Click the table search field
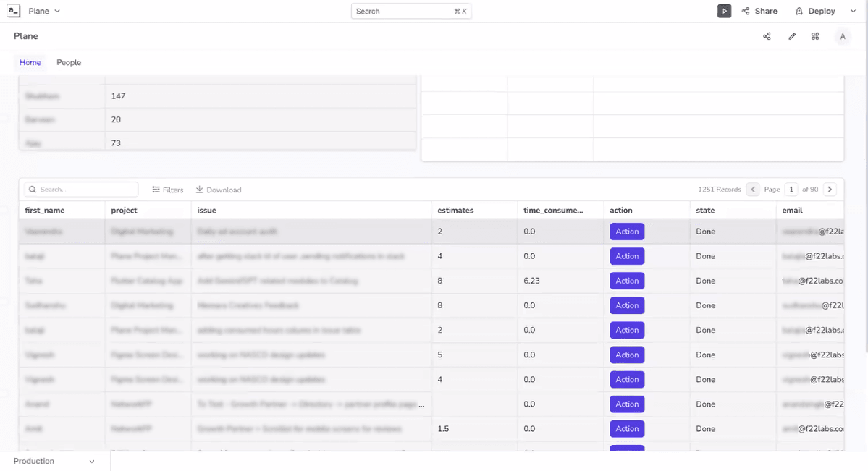The height and width of the screenshot is (471, 868). [82, 190]
